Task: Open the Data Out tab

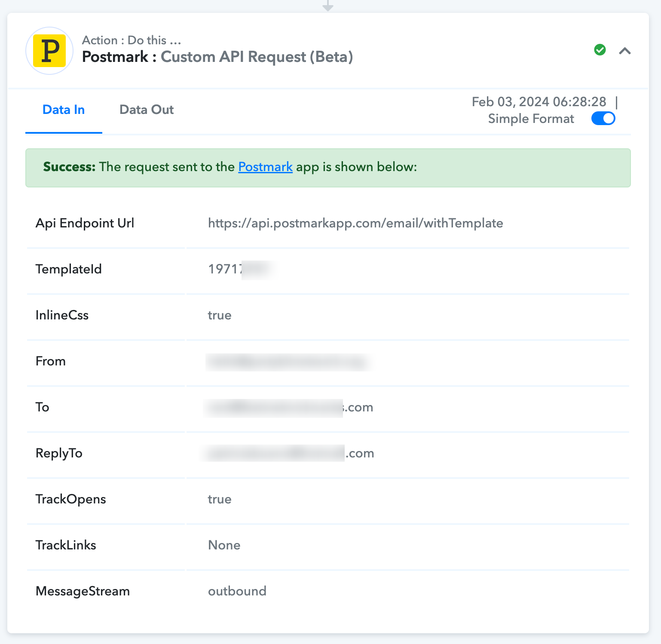Action: point(147,110)
